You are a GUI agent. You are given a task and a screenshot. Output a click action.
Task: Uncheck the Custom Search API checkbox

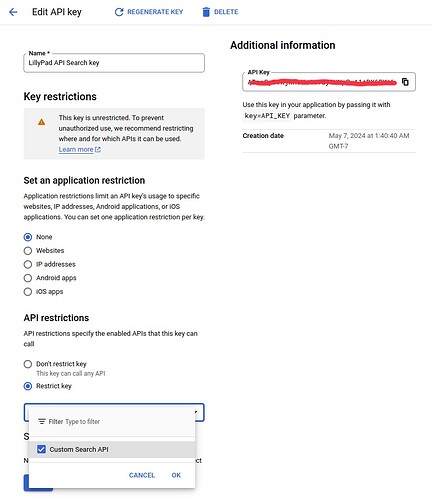[41, 449]
